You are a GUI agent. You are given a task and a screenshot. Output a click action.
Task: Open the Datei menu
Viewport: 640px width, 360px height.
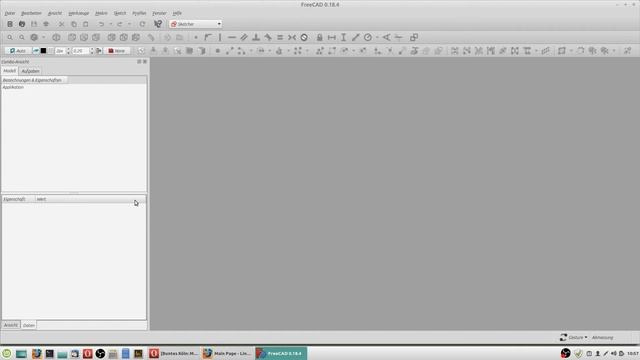click(x=10, y=13)
